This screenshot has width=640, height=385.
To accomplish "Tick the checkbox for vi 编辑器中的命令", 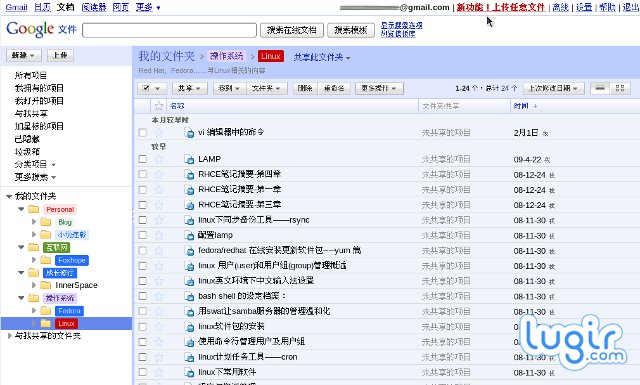I will pyautogui.click(x=142, y=133).
